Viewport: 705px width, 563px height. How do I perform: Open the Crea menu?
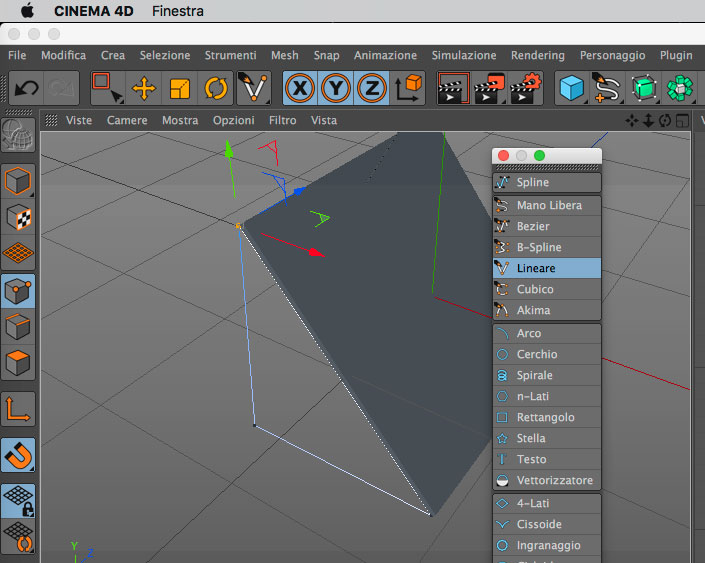tap(113, 55)
